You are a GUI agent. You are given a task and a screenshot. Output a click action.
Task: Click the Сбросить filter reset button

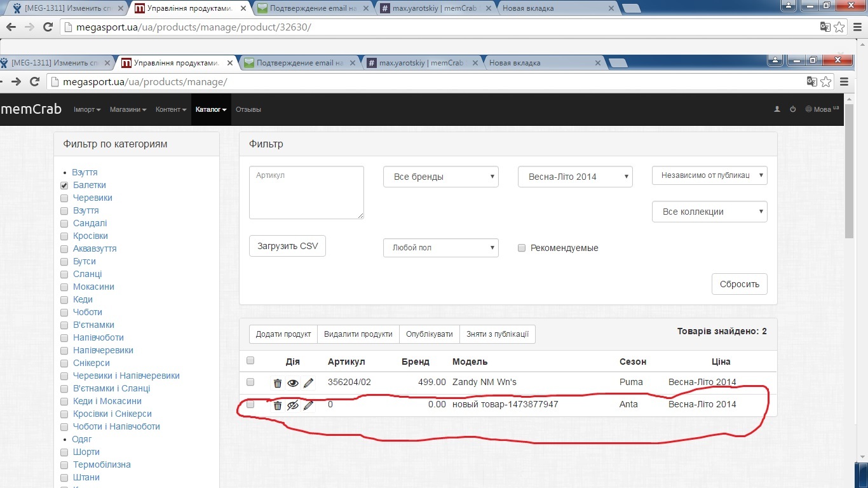(739, 284)
